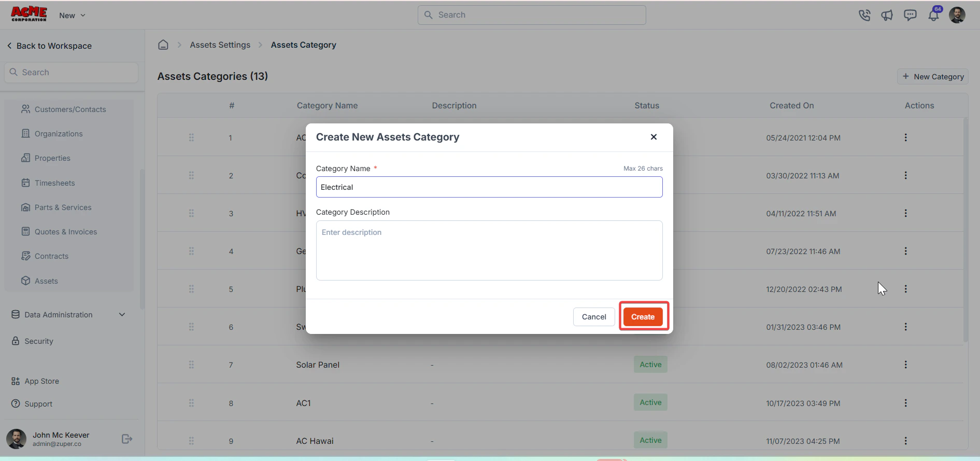Open the phone call icon in header
The image size is (980, 461).
(864, 15)
